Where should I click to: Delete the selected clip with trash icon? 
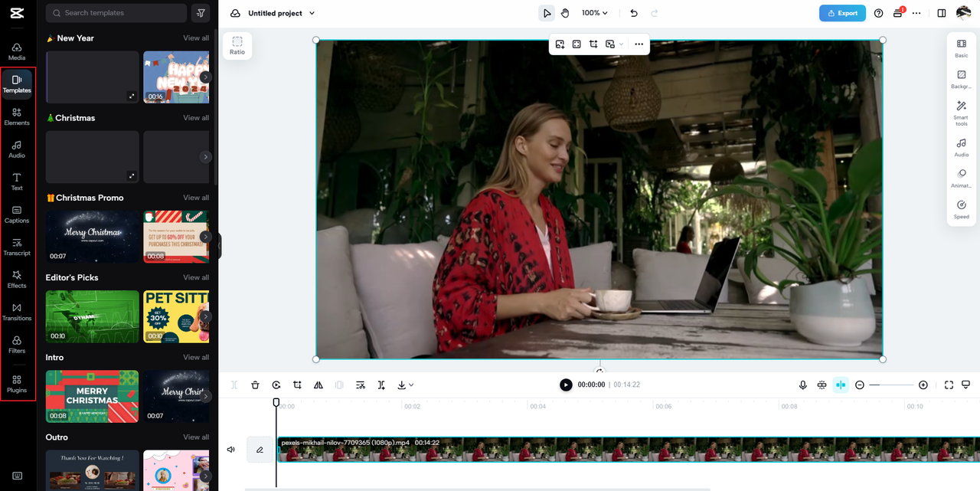click(256, 385)
